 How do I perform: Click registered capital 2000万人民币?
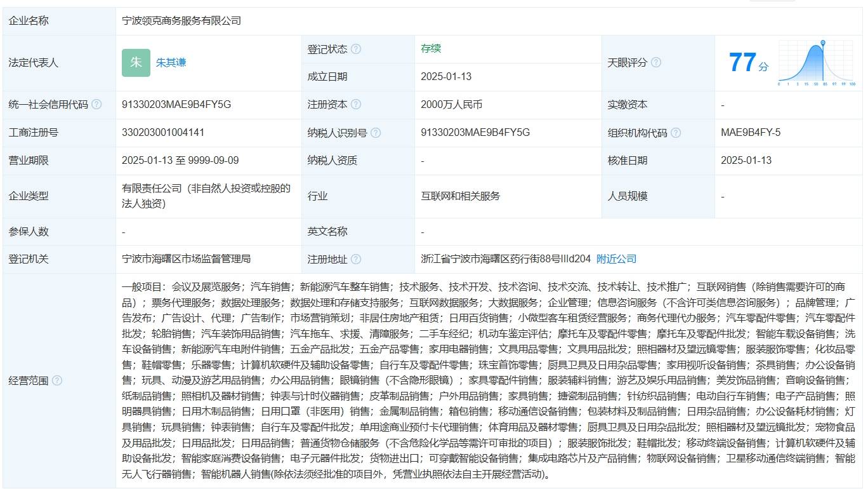click(x=452, y=105)
